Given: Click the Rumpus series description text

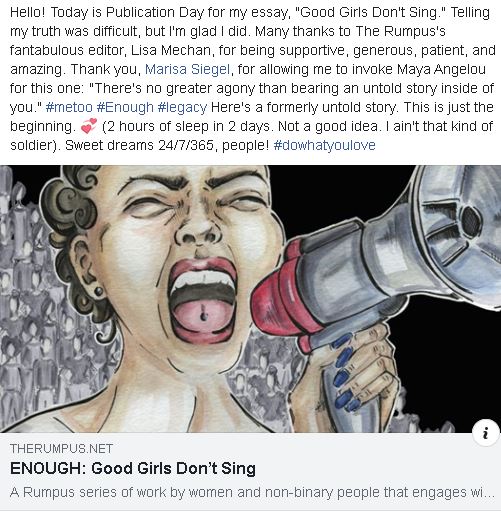Looking at the screenshot, I should [252, 492].
